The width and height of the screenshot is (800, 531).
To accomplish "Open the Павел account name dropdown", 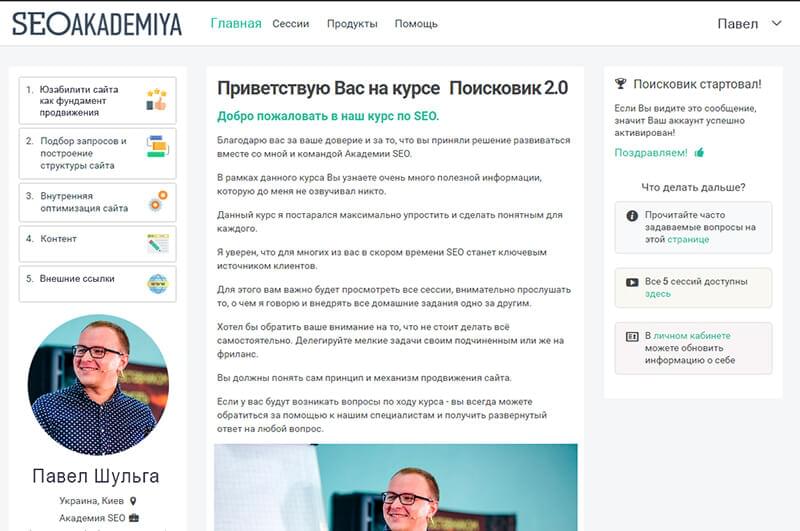I will [738, 24].
